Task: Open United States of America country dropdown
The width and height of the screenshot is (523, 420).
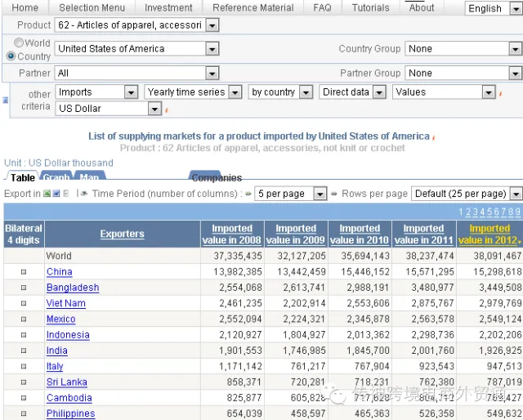Action: tap(136, 49)
